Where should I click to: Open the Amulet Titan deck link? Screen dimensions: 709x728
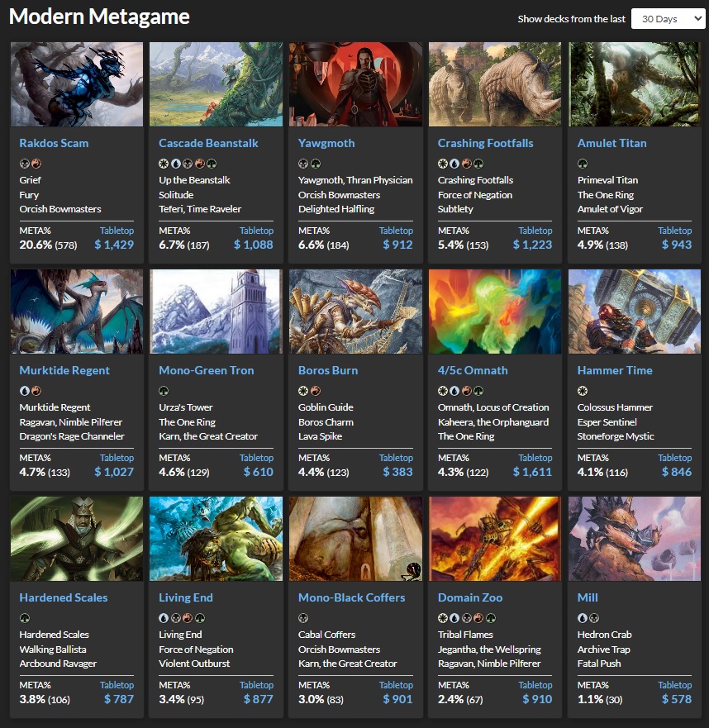tap(612, 143)
